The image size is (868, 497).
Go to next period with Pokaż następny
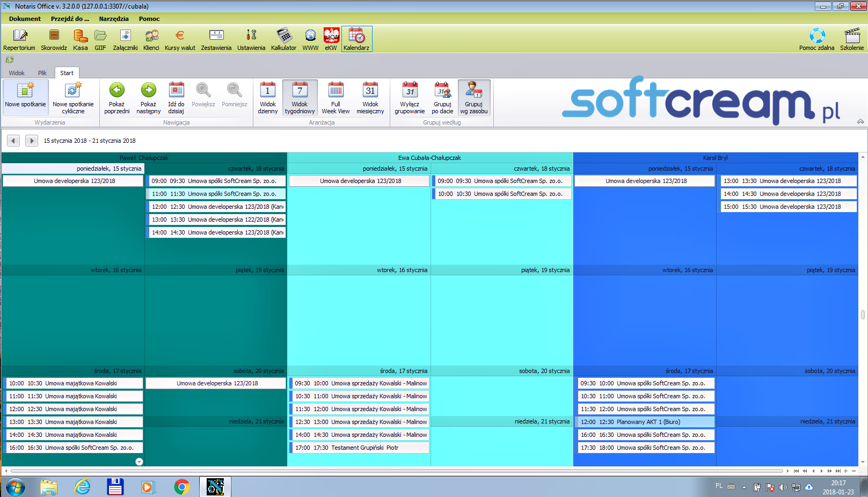pyautogui.click(x=149, y=98)
